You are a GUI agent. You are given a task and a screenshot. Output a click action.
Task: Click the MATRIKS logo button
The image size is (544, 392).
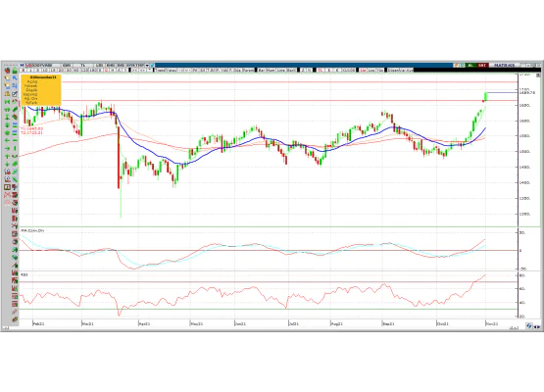pos(505,65)
